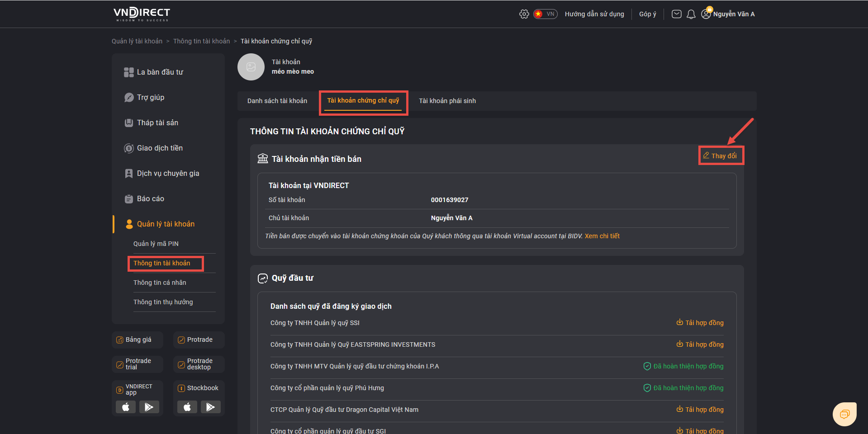Click the La bàn đầu tư icon

pyautogui.click(x=128, y=72)
